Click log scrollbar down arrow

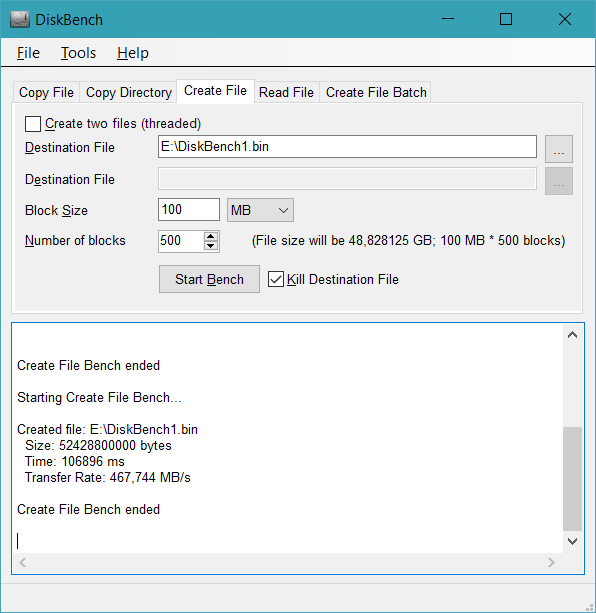click(x=573, y=541)
